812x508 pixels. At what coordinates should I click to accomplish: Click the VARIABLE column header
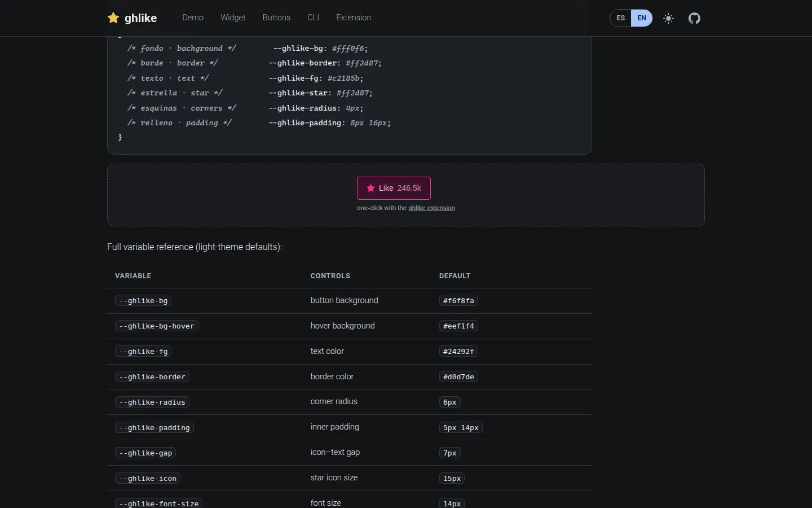(x=133, y=276)
